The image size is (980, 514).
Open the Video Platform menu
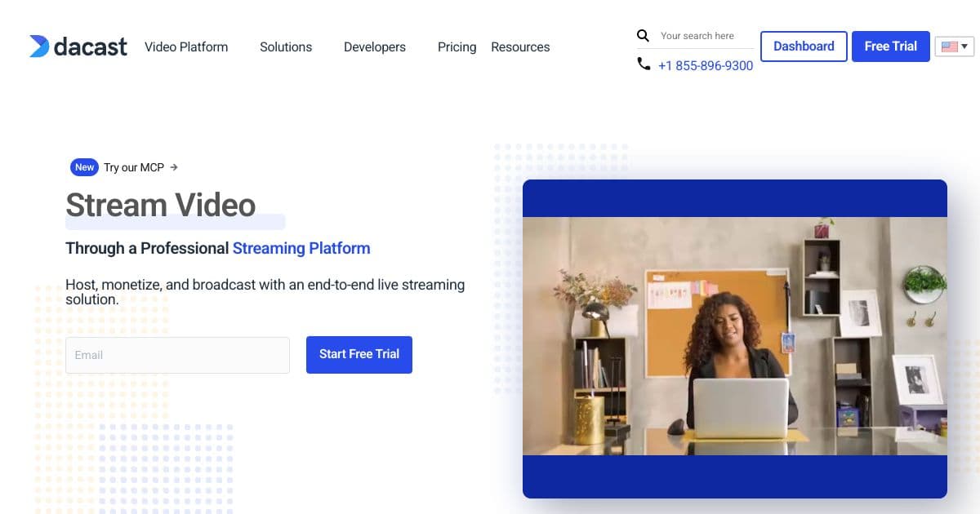[186, 47]
